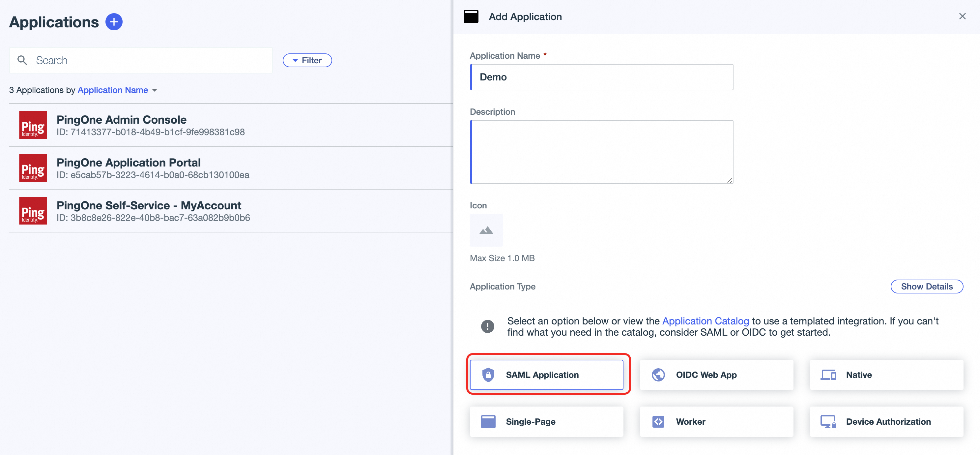Click into the Description text area
Image resolution: width=980 pixels, height=455 pixels.
(x=601, y=152)
